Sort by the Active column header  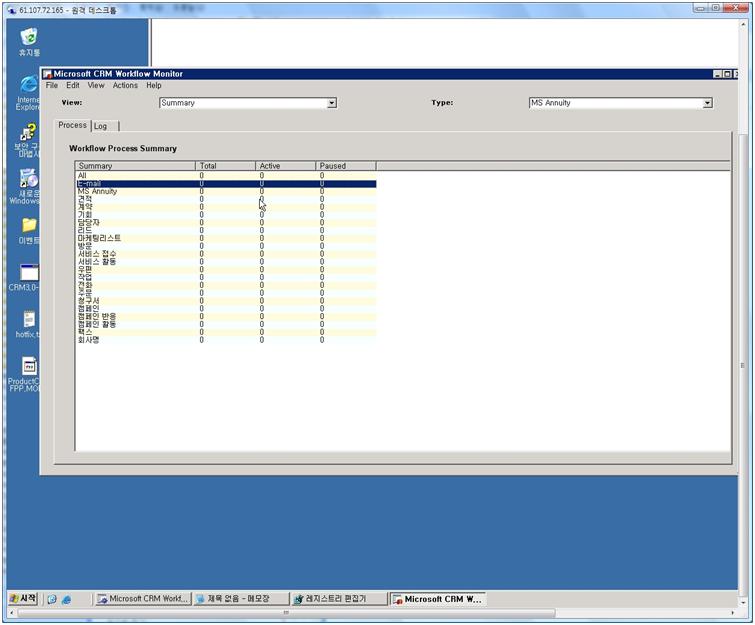286,166
